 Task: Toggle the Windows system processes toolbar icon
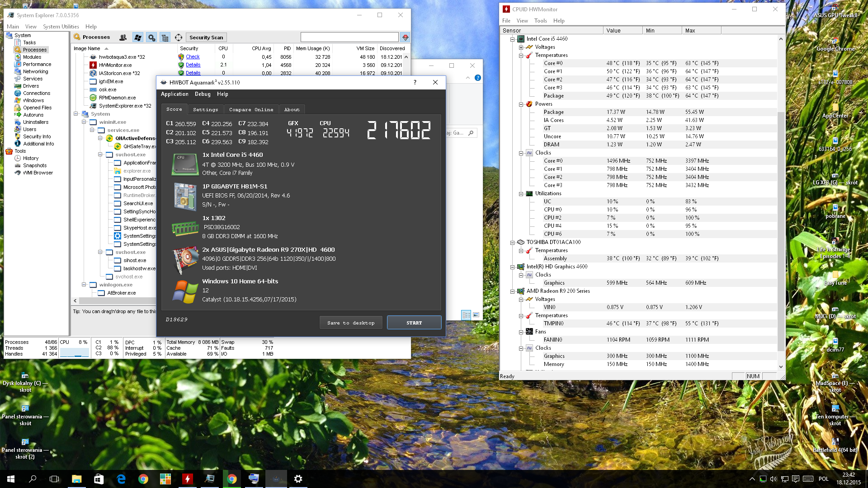[x=138, y=38]
